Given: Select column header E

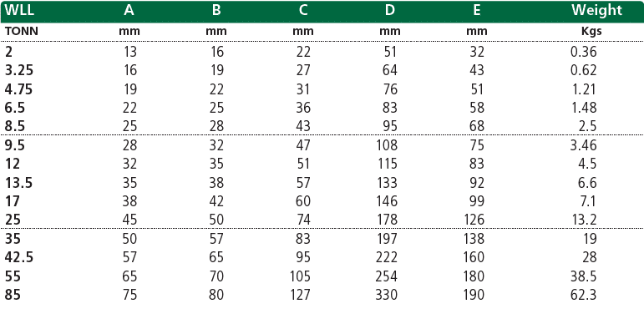Looking at the screenshot, I should click(476, 10).
